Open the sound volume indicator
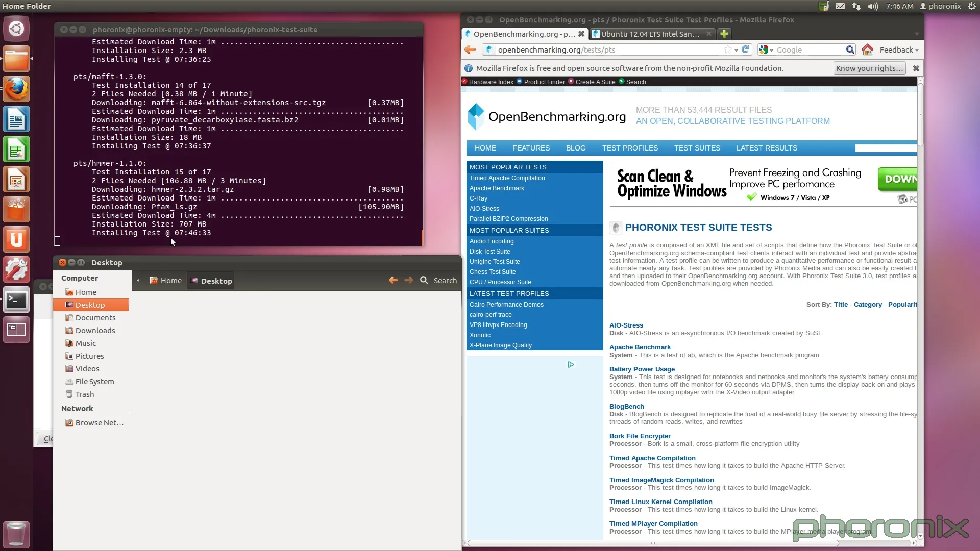This screenshot has height=551, width=980. click(873, 6)
